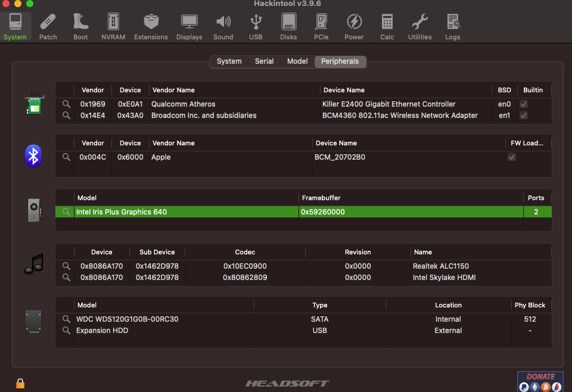The image size is (572, 392).
Task: Click the Bluetooth icon
Action: [33, 155]
